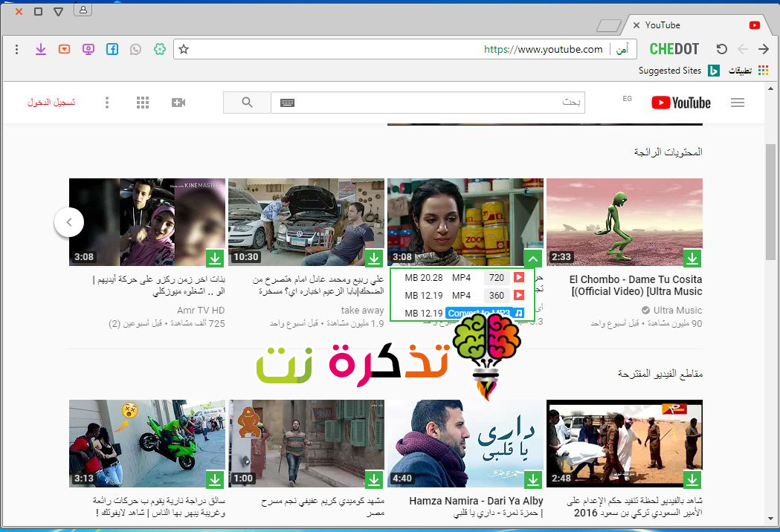Focus the YouTube بحث search field
This screenshot has width=780, height=532.
pyautogui.click(x=428, y=103)
